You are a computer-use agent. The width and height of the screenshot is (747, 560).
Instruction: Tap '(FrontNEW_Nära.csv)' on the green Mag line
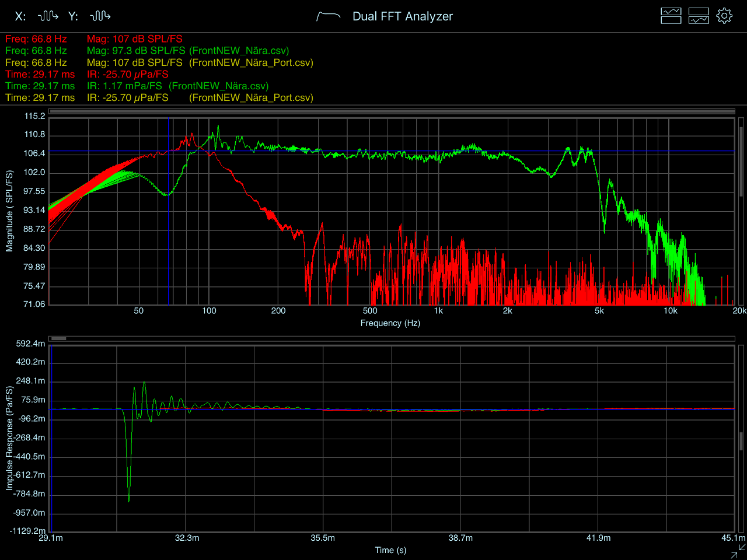tap(239, 51)
